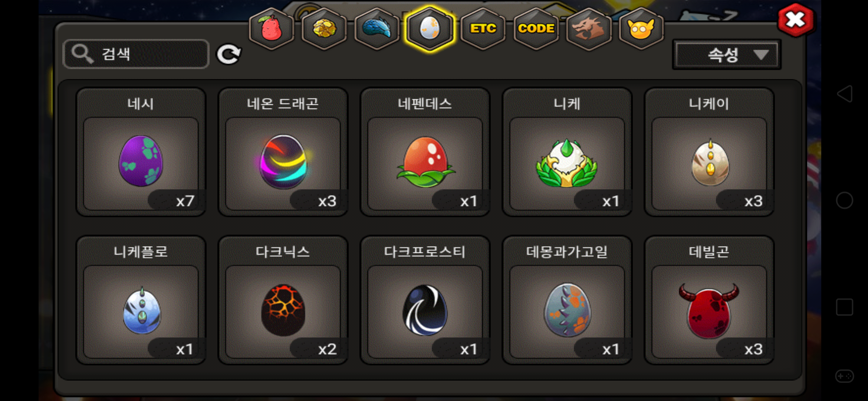Viewport: 868px width, 401px height.
Task: Switch to the blue dragon wing tab
Action: click(x=377, y=29)
